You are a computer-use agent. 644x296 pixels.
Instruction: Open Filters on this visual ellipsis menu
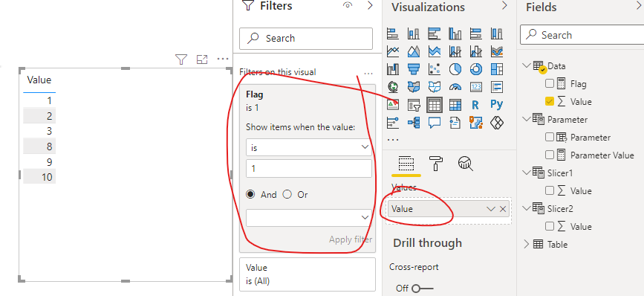pyautogui.click(x=368, y=73)
